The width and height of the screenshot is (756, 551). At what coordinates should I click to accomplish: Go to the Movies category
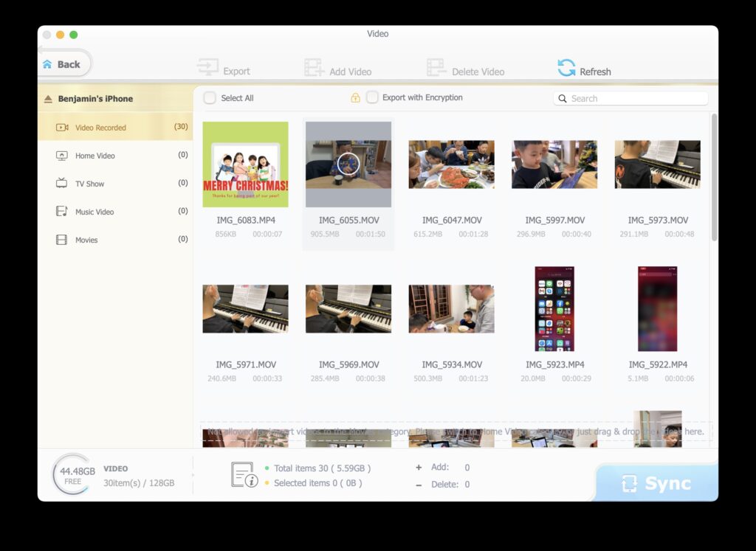click(x=86, y=240)
